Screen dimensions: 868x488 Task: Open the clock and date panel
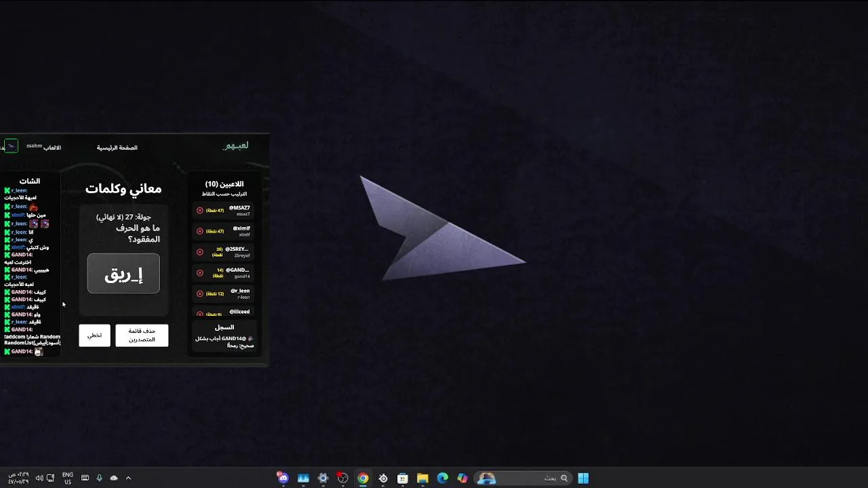(20, 478)
